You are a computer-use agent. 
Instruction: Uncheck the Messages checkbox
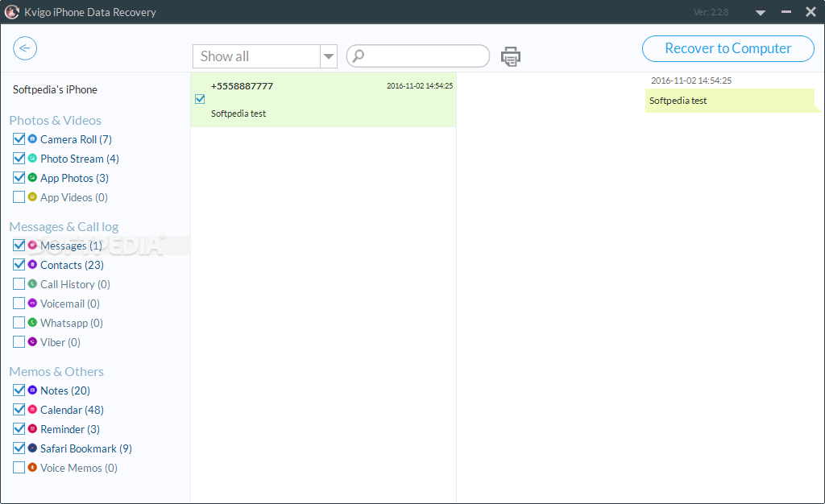tap(19, 246)
